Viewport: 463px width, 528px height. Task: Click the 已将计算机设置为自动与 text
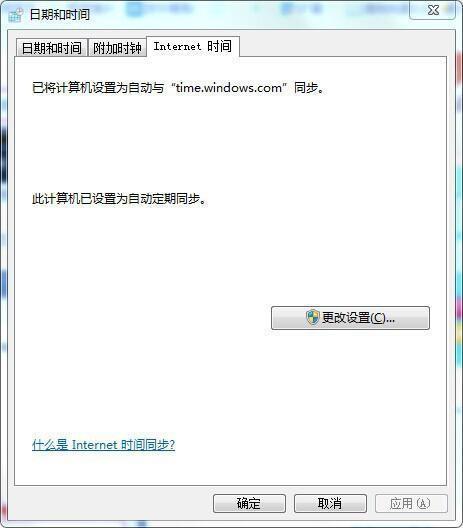98,88
